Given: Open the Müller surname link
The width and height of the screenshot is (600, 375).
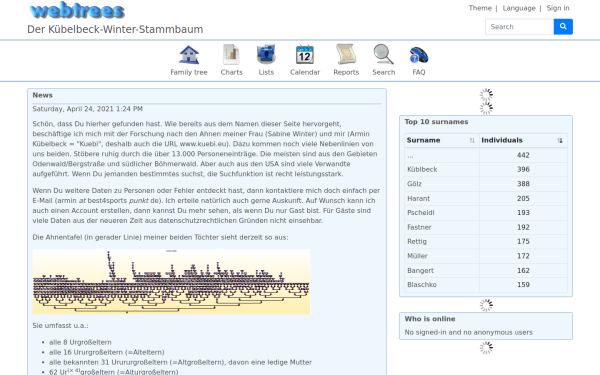Looking at the screenshot, I should click(417, 256).
